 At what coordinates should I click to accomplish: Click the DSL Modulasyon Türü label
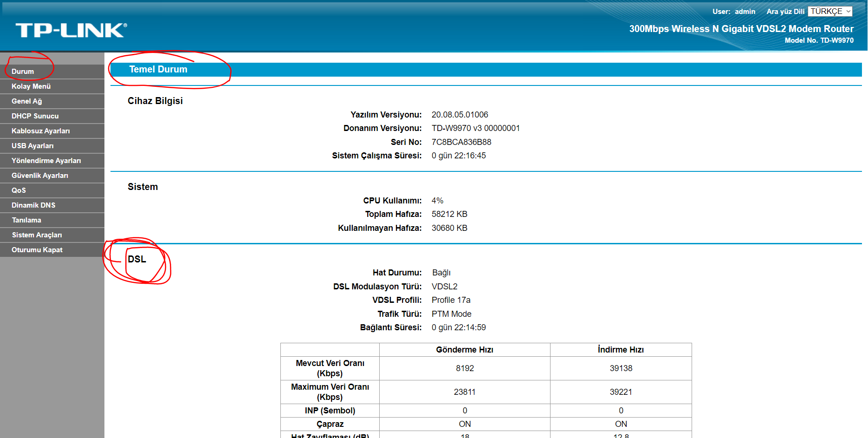(x=377, y=287)
